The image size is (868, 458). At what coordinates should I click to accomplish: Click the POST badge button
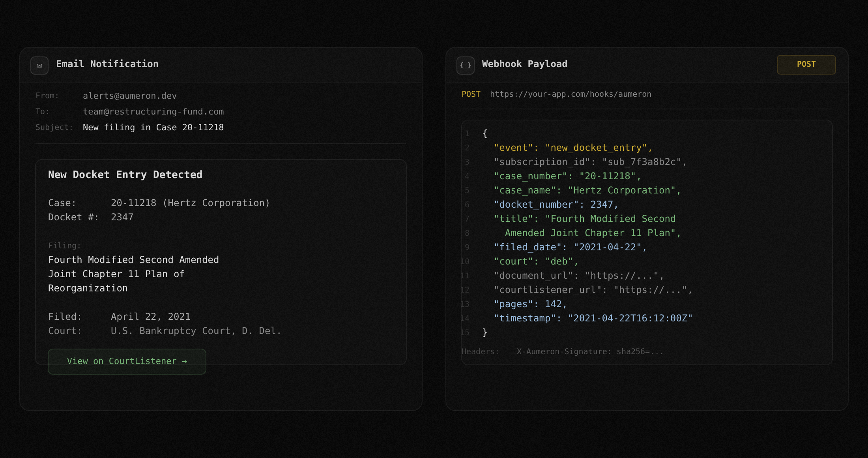click(x=806, y=64)
